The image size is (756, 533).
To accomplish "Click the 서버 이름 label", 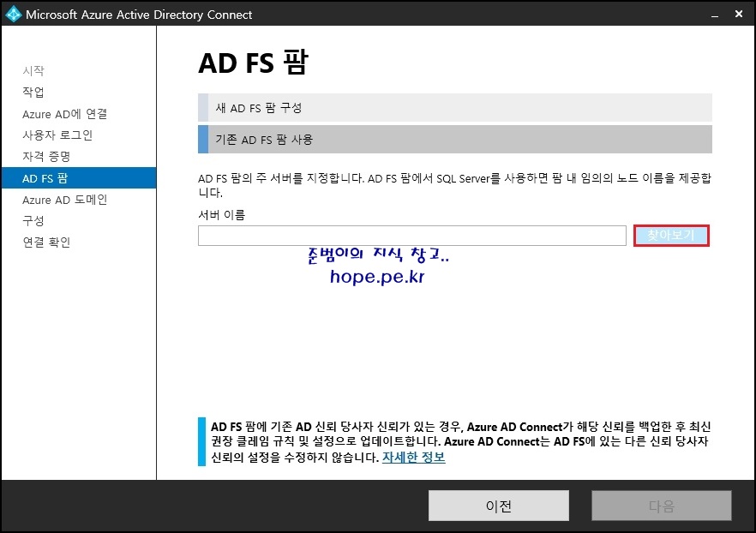I will 221,214.
